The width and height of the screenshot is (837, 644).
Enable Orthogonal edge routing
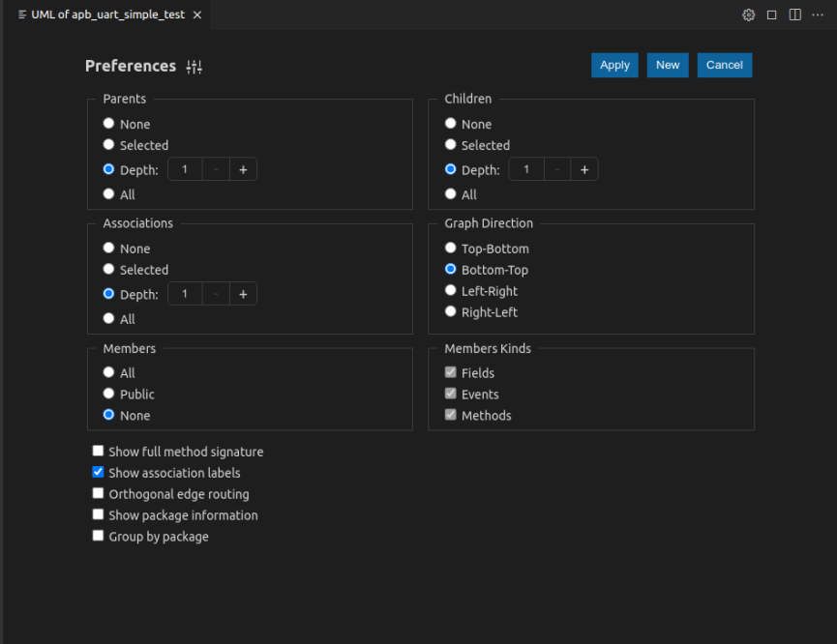point(98,493)
